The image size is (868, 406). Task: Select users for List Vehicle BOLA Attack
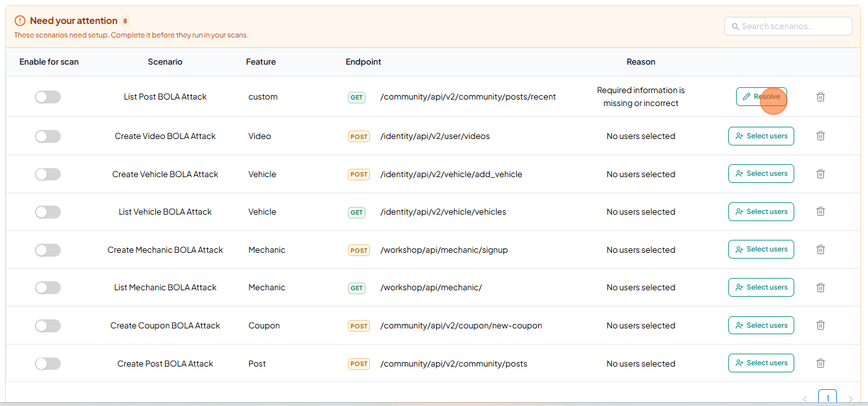point(761,212)
